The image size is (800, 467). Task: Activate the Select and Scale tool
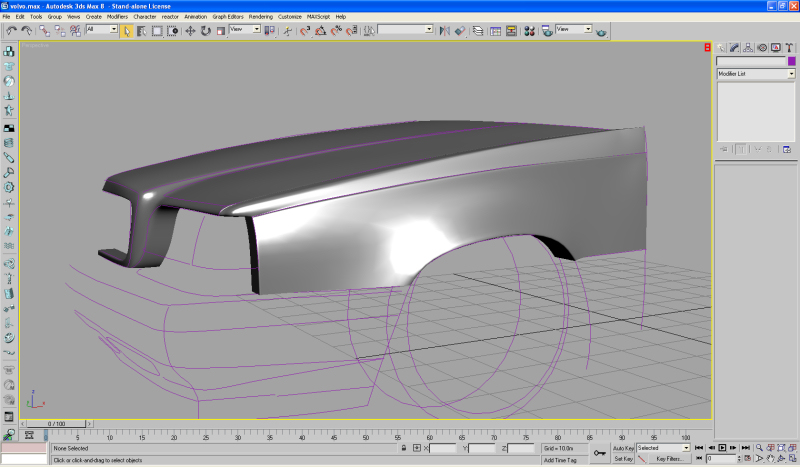pos(221,31)
